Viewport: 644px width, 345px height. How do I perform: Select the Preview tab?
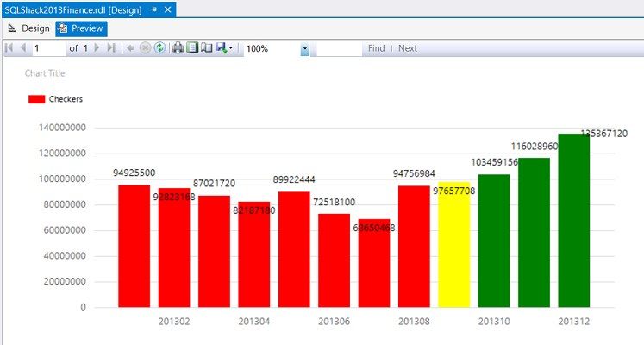point(81,28)
